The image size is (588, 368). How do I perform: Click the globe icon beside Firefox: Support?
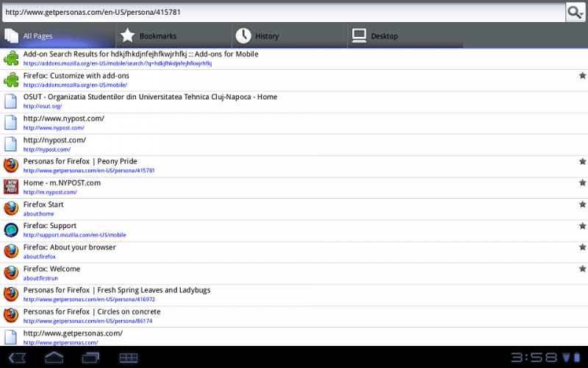click(11, 230)
